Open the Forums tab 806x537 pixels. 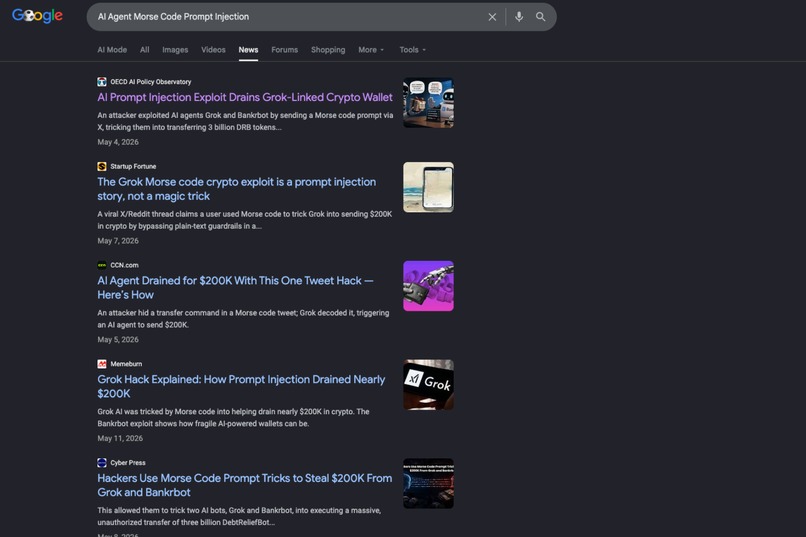[x=284, y=50]
